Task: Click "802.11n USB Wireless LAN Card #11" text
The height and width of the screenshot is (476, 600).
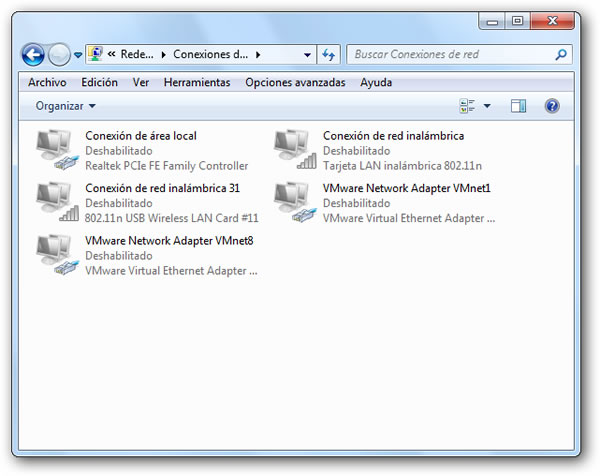Action: point(171,218)
